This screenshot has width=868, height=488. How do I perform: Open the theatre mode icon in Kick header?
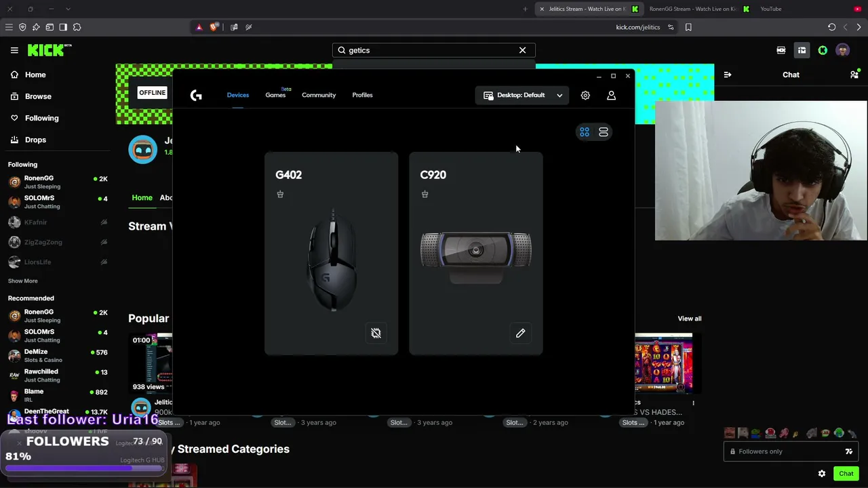[781, 50]
